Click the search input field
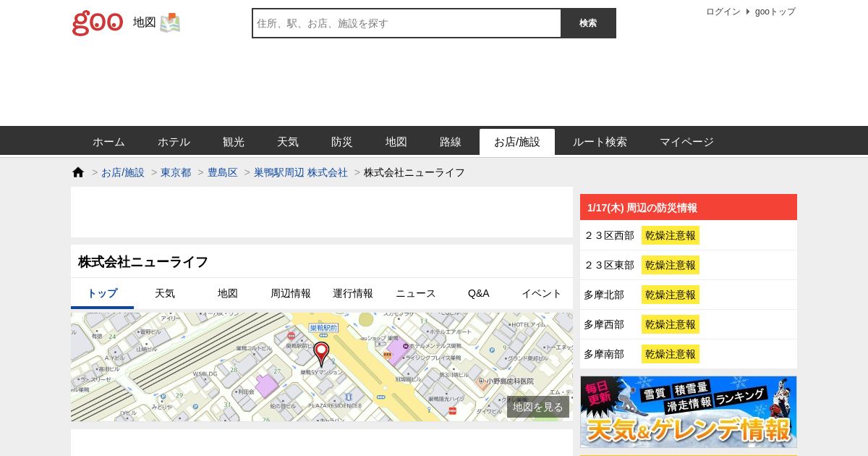 [x=407, y=23]
